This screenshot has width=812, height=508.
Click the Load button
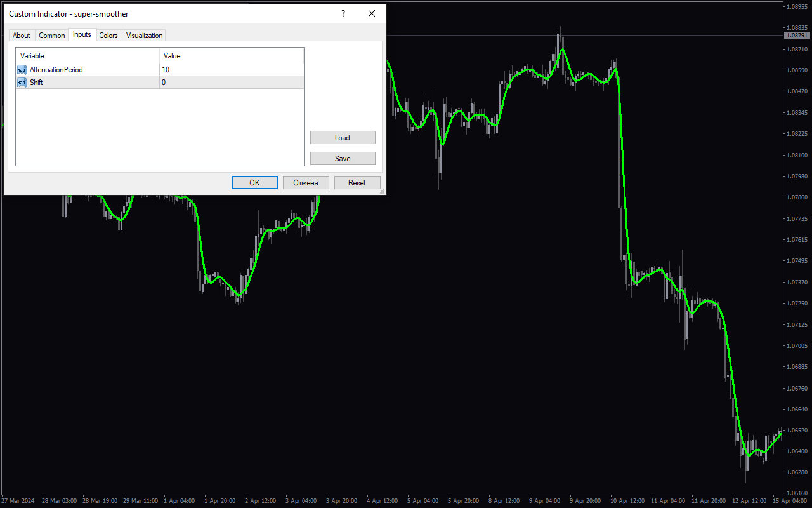(x=343, y=138)
